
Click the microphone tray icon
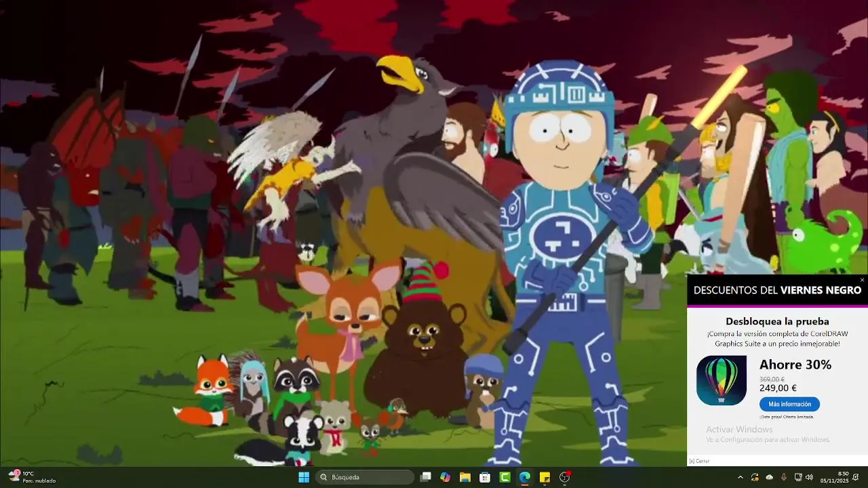tap(784, 477)
